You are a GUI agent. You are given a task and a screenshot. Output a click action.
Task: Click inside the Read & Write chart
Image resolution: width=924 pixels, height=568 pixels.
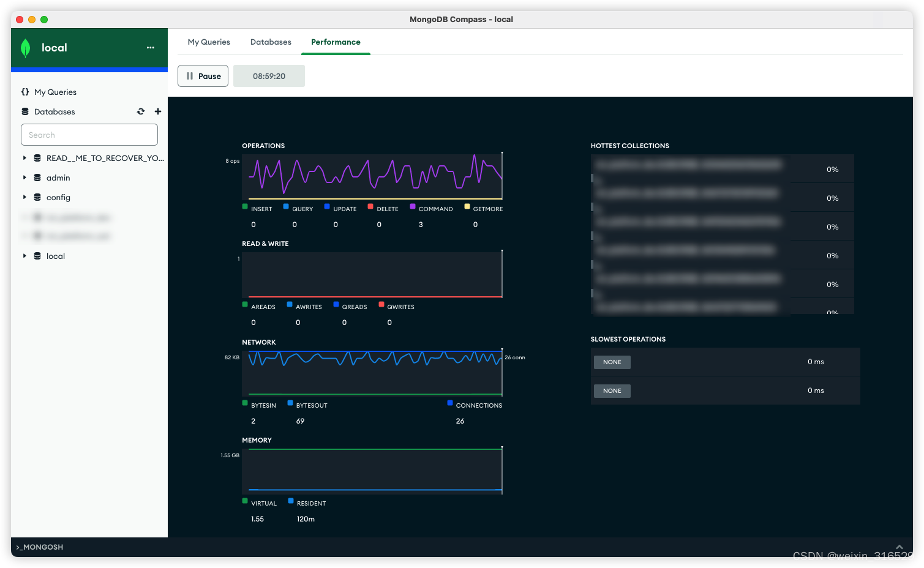pos(372,275)
